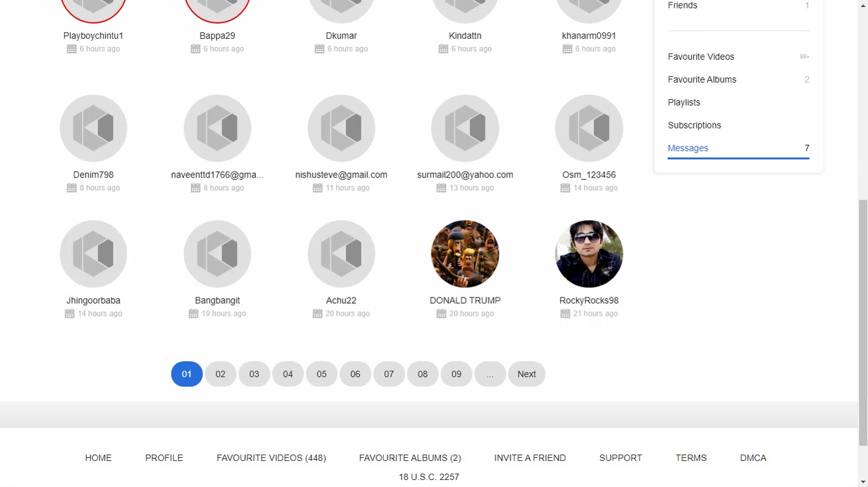Click the vertical page scrollbar
Image resolution: width=868 pixels, height=487 pixels.
tap(863, 318)
